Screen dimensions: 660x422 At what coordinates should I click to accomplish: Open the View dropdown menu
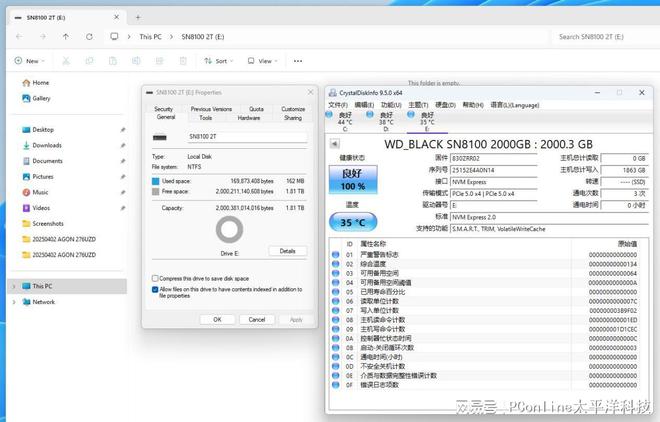[x=263, y=61]
